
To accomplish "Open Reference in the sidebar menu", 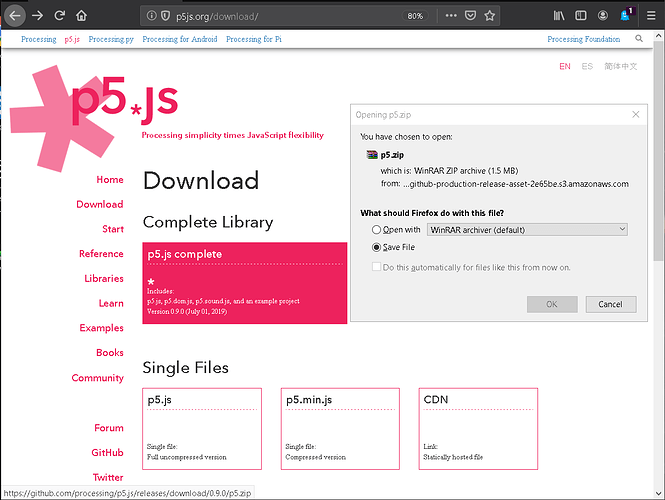I will [x=101, y=254].
